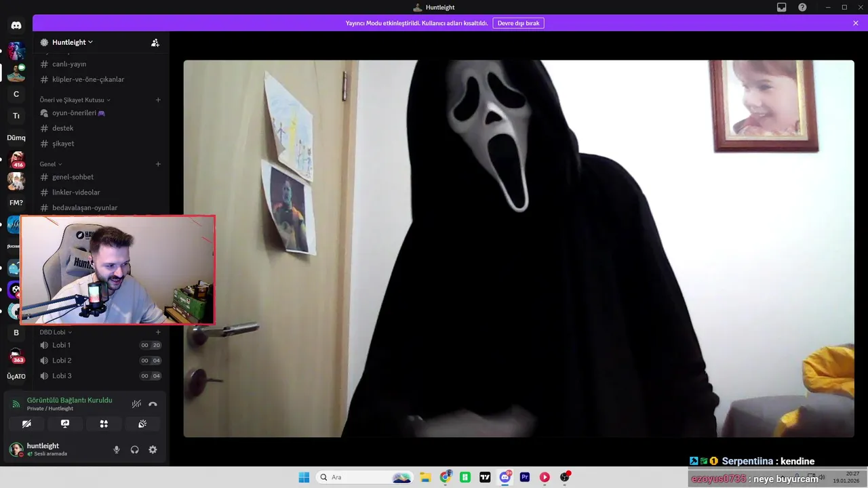Click the Private / Huntleight channel link

click(50, 409)
